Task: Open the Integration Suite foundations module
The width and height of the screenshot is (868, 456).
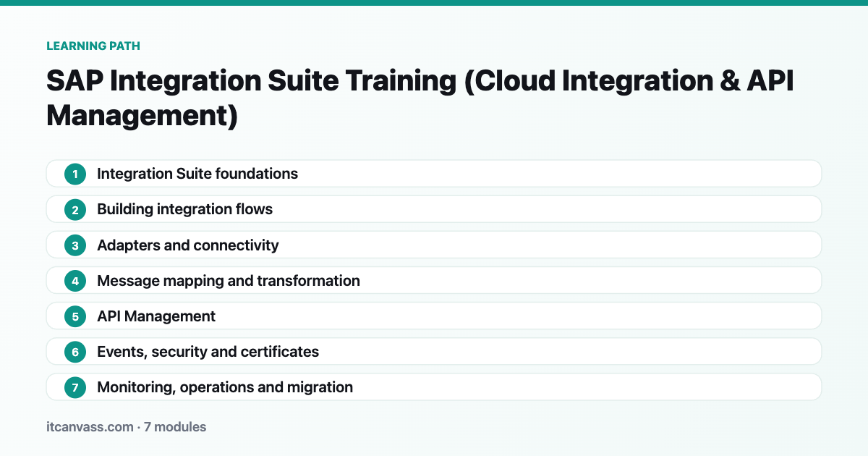Action: point(434,174)
